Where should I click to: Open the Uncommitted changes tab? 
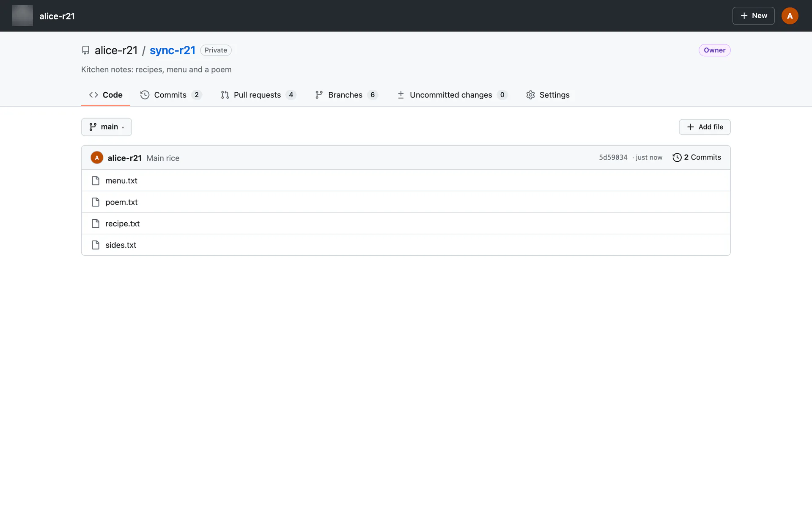[452, 95]
